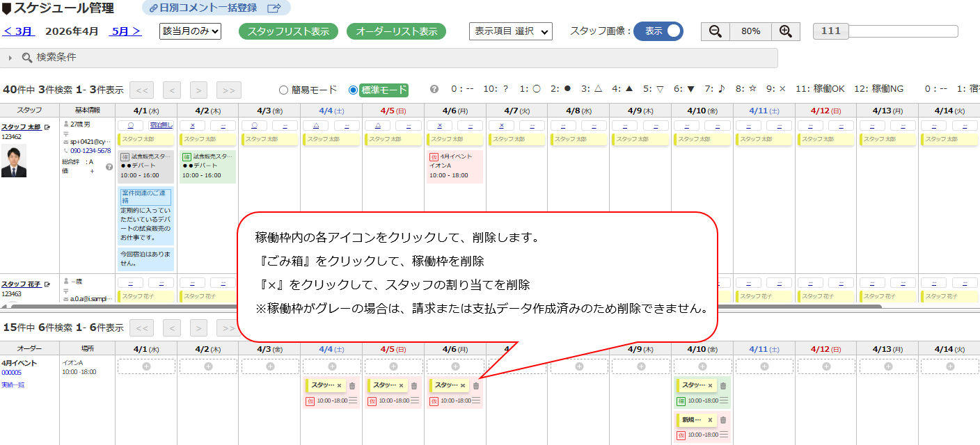This screenshot has height=445, width=980.
Task: Delete the 4/4 work slot with the trash icon
Action: pyautogui.click(x=352, y=386)
